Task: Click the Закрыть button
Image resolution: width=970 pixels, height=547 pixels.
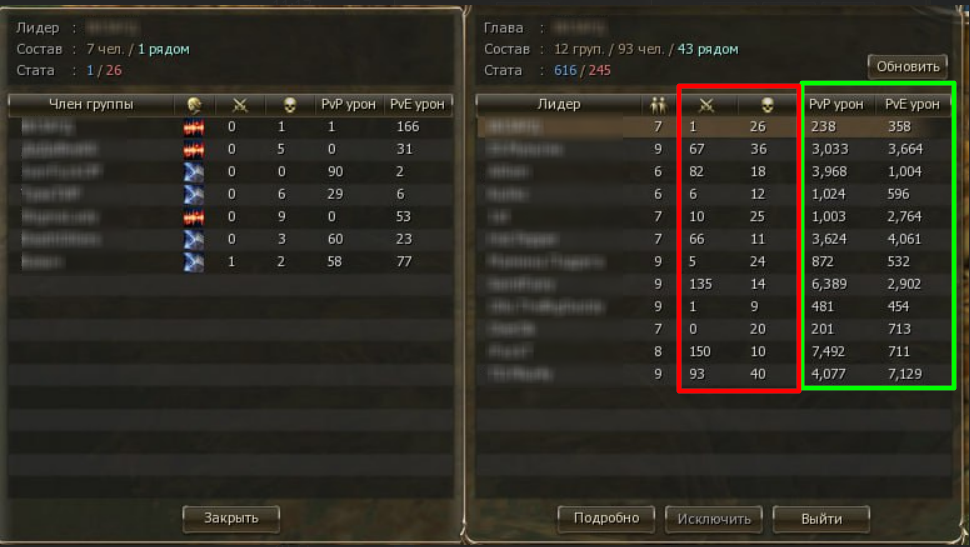Action: point(231,518)
